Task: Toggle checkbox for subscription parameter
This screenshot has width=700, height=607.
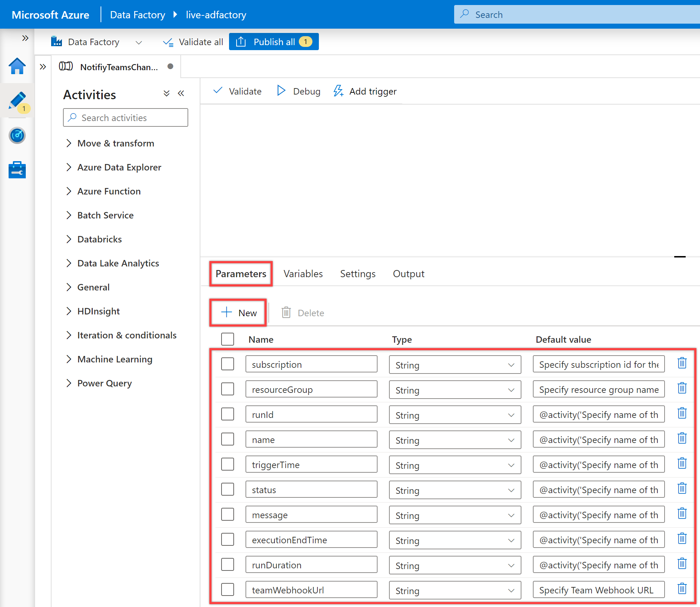Action: 229,365
